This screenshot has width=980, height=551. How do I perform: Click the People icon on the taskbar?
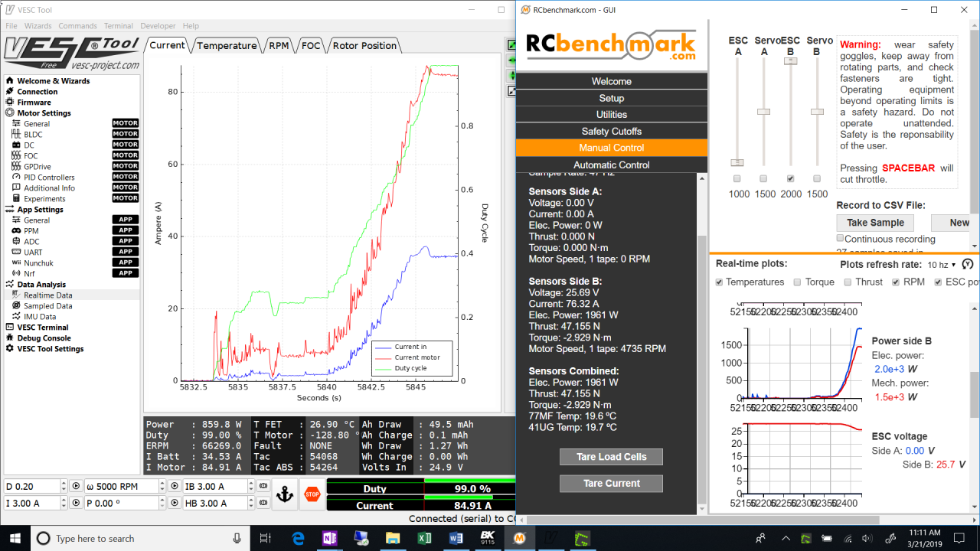pos(760,539)
